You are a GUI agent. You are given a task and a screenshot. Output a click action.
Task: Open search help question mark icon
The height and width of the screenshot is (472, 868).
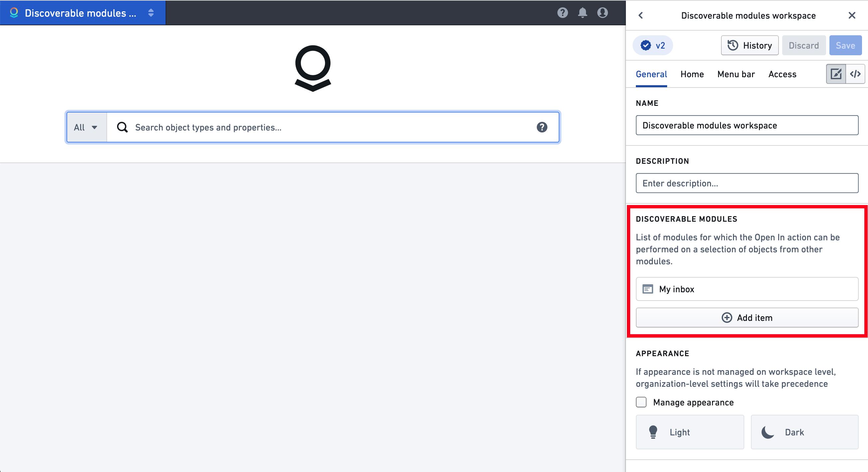542,127
